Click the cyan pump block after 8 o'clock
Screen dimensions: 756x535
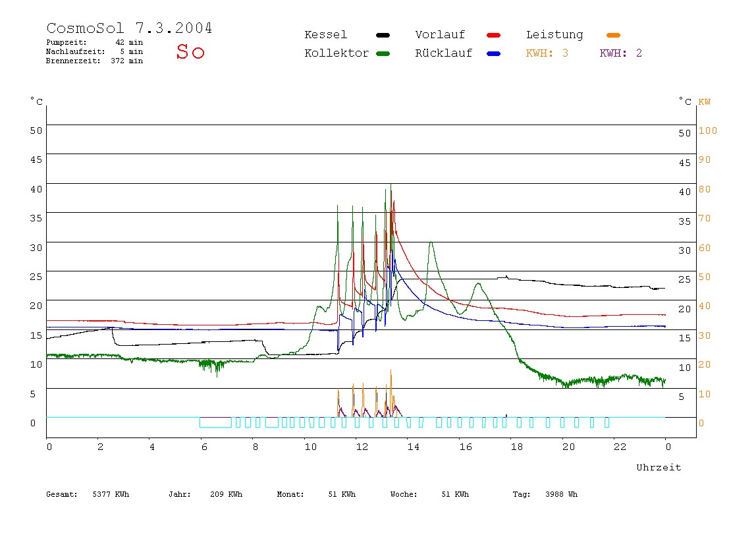272,422
